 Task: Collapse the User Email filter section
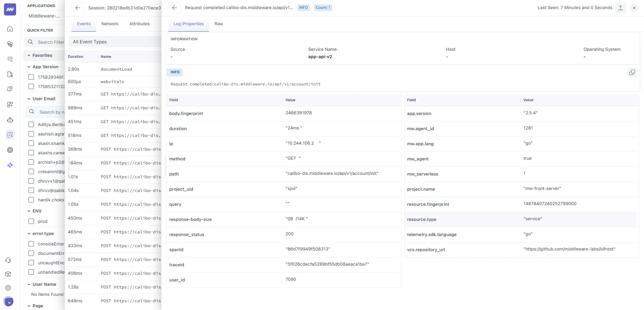[29, 99]
